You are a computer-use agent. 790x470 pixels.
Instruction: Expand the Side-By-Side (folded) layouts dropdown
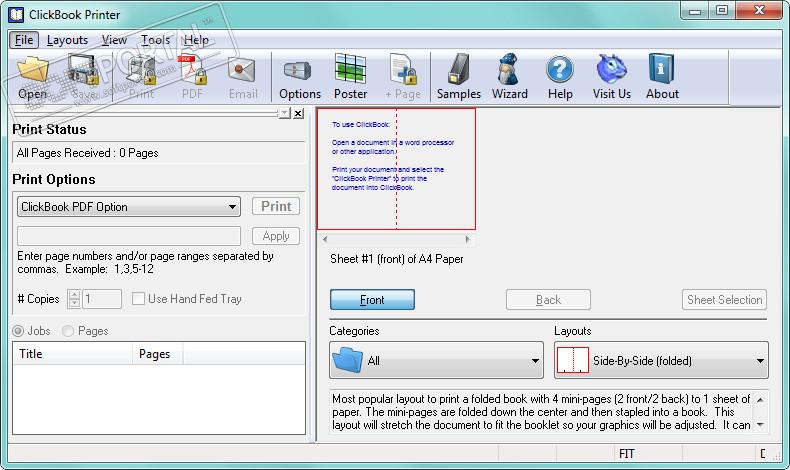point(662,360)
